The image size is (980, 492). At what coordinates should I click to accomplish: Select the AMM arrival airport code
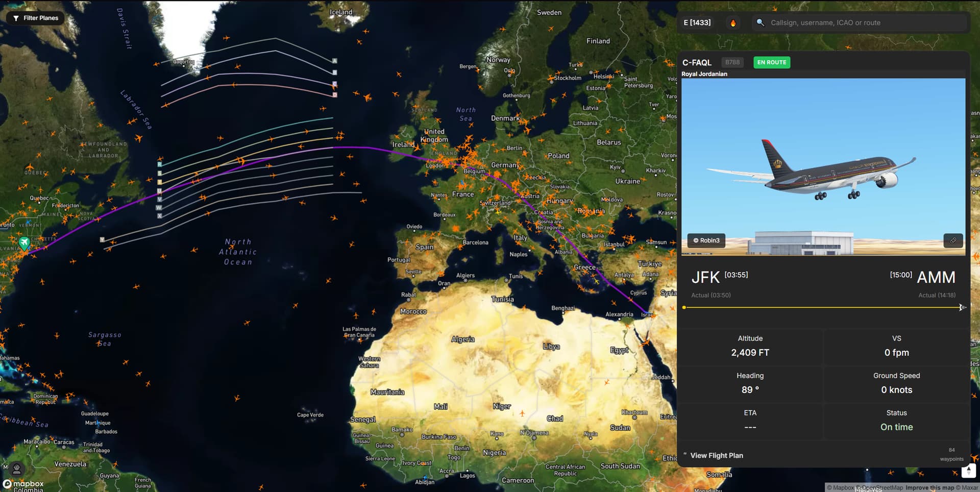(x=936, y=277)
